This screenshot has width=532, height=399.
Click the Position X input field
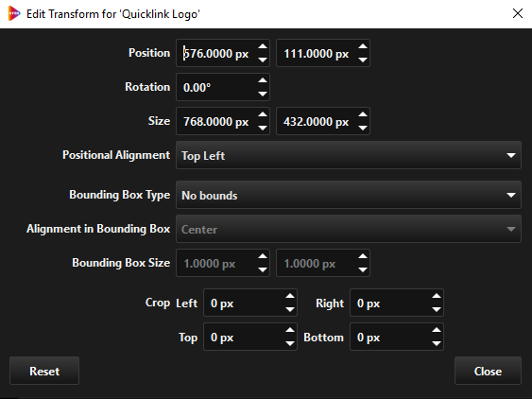pyautogui.click(x=216, y=53)
